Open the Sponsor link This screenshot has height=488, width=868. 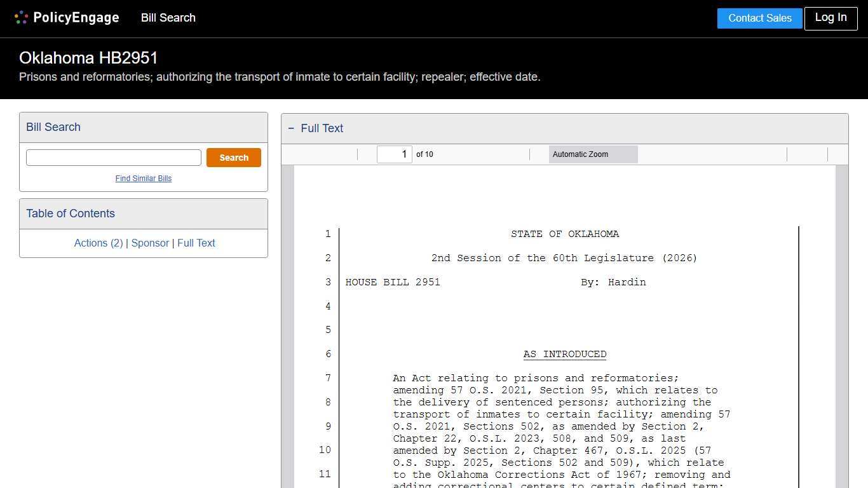point(150,243)
